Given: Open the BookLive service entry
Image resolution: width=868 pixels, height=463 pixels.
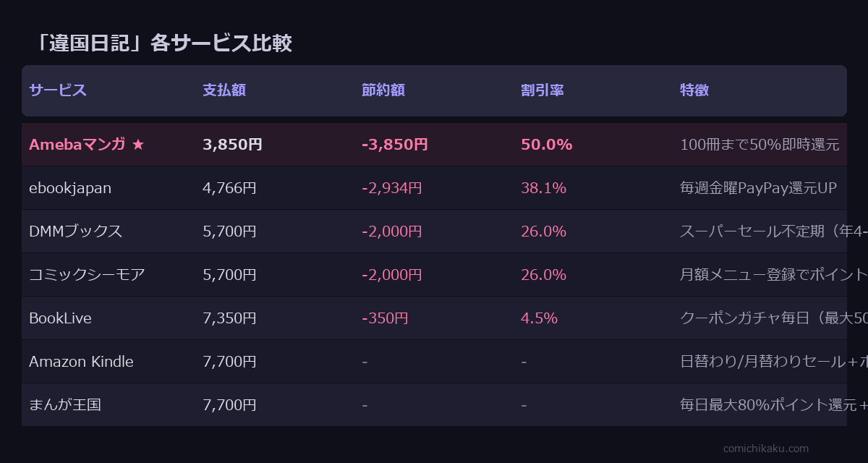Looking at the screenshot, I should coord(60,318).
